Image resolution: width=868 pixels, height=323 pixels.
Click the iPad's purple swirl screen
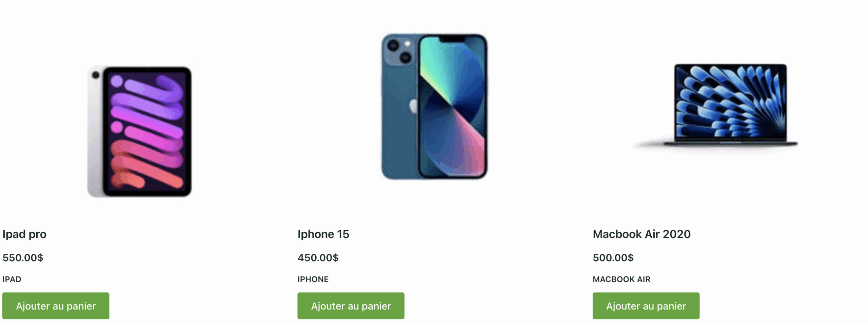pos(147,131)
